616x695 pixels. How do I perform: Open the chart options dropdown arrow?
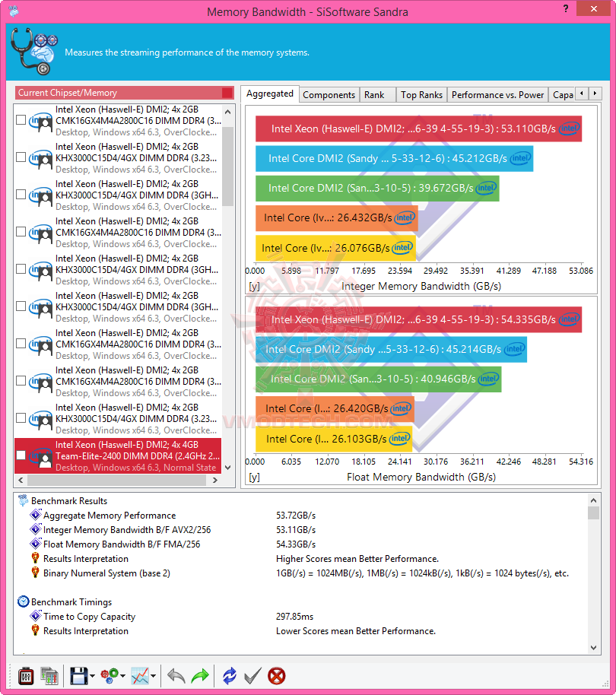click(x=153, y=676)
